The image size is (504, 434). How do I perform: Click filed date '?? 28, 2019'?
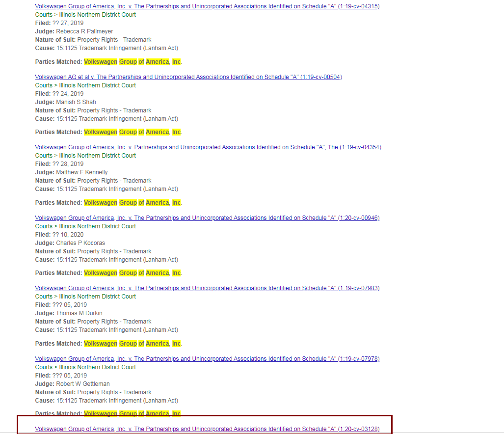point(68,163)
